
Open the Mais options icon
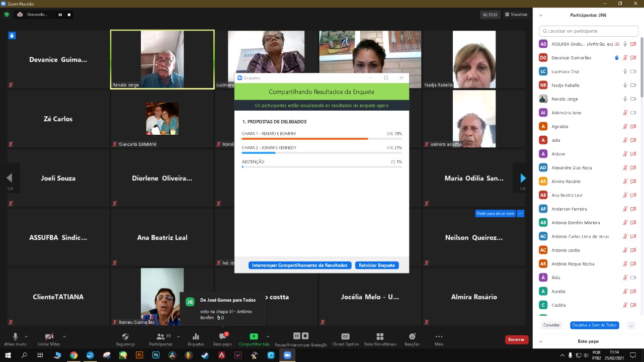coord(439,336)
